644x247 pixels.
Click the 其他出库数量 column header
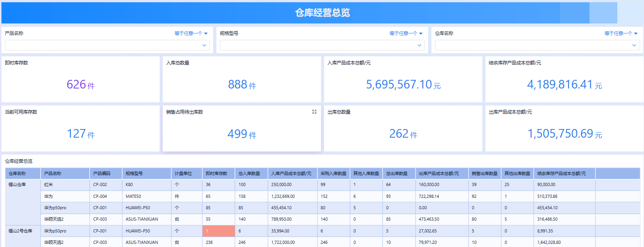[518, 173]
